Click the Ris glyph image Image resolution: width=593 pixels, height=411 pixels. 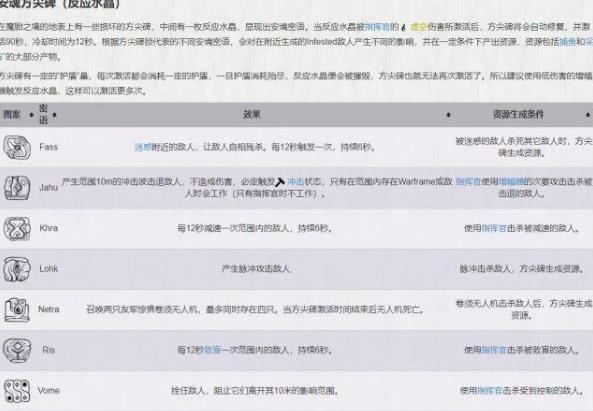tap(17, 350)
